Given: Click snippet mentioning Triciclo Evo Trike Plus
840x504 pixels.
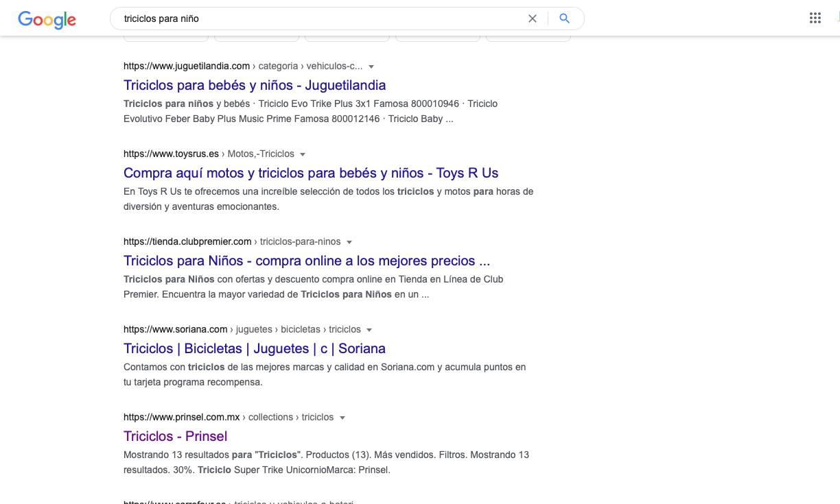Looking at the screenshot, I should pos(311,111).
